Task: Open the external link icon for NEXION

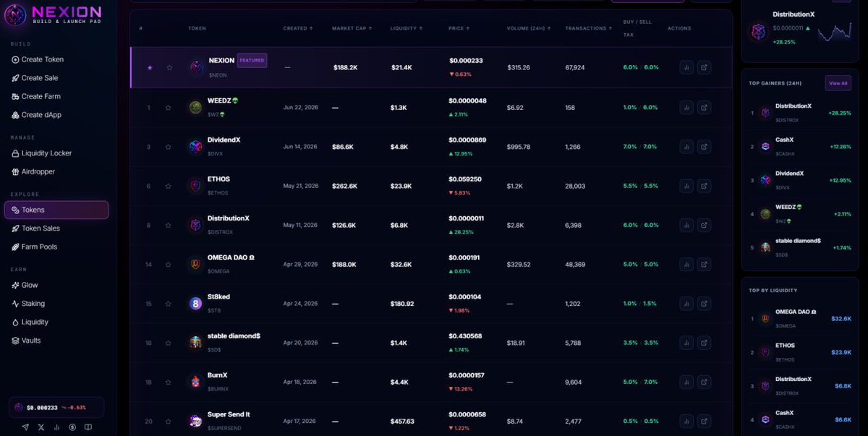Action: pyautogui.click(x=704, y=67)
